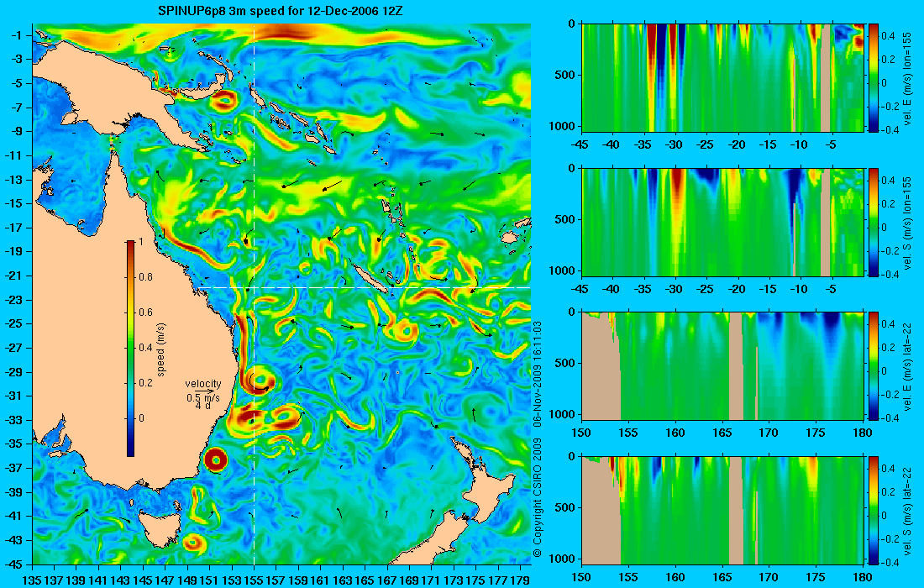Click the "0.6" tick on the speed colorbar
The width and height of the screenshot is (924, 588).
click(145, 312)
